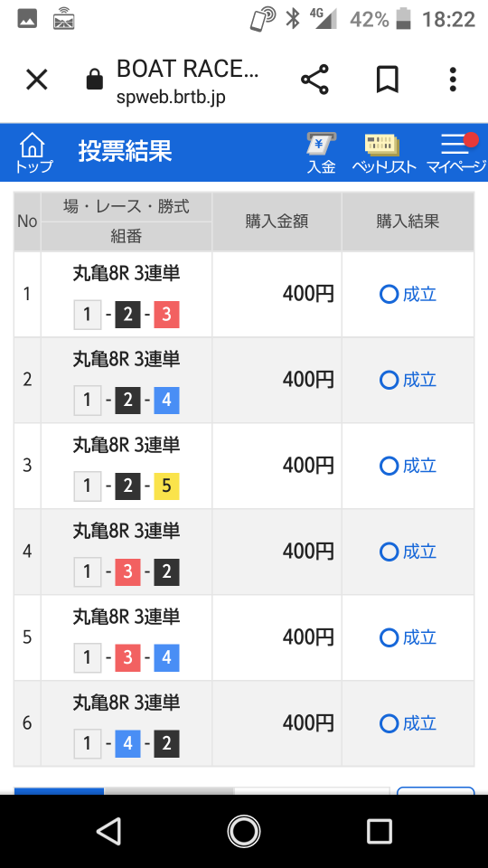Open the 入金 deposit icon
The height and width of the screenshot is (868, 488).
pyautogui.click(x=322, y=153)
